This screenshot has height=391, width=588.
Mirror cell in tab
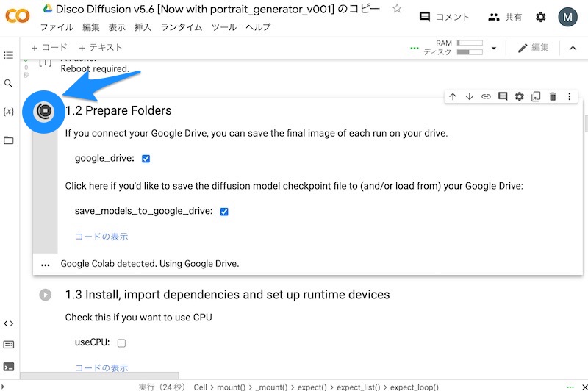(536, 96)
